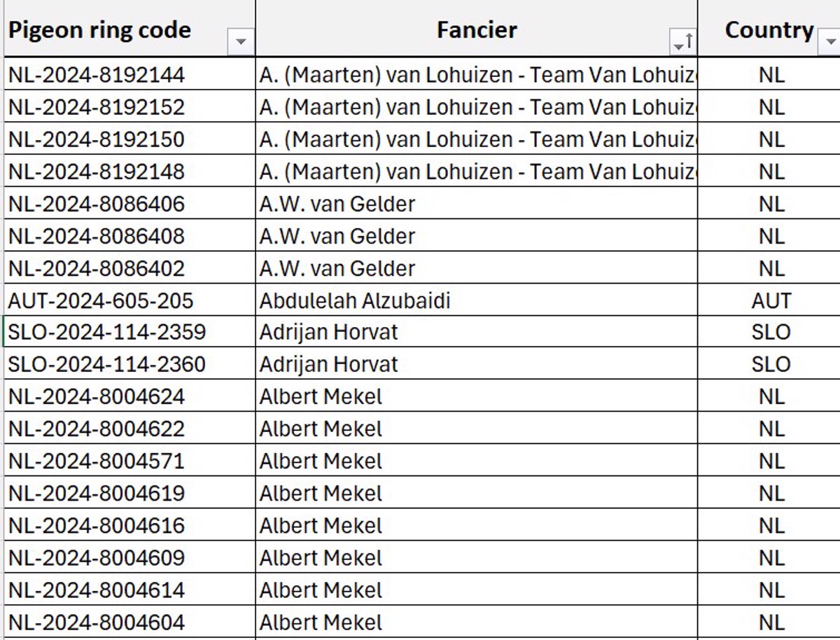Image resolution: width=840 pixels, height=640 pixels.
Task: Select the AUT country cell
Action: (x=769, y=300)
